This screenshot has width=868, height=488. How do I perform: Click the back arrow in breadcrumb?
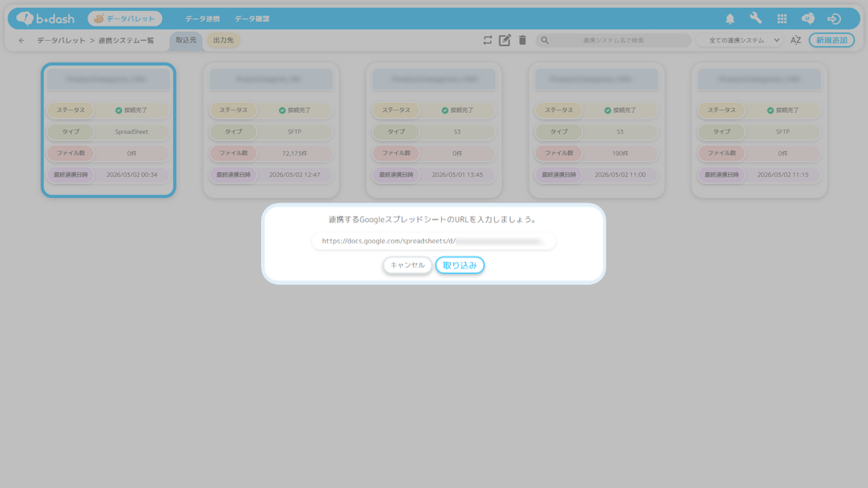[x=22, y=40]
